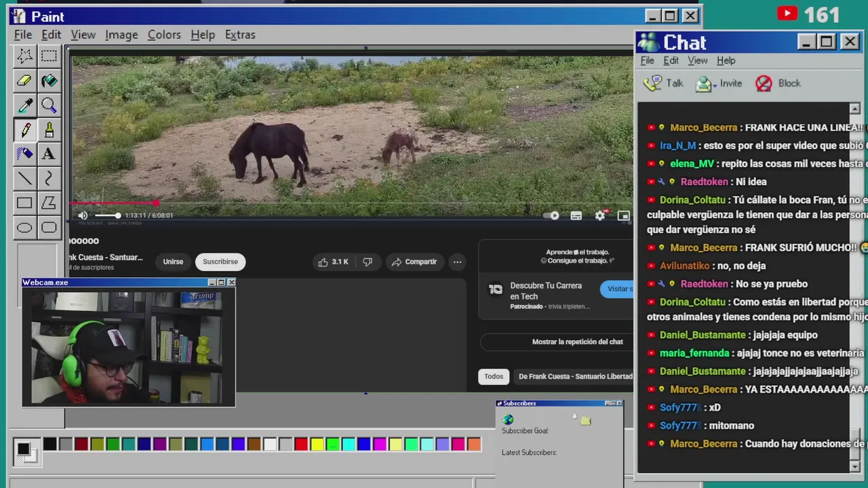Choose the Curve tool in Paint
The width and height of the screenshot is (868, 488).
coord(49,178)
